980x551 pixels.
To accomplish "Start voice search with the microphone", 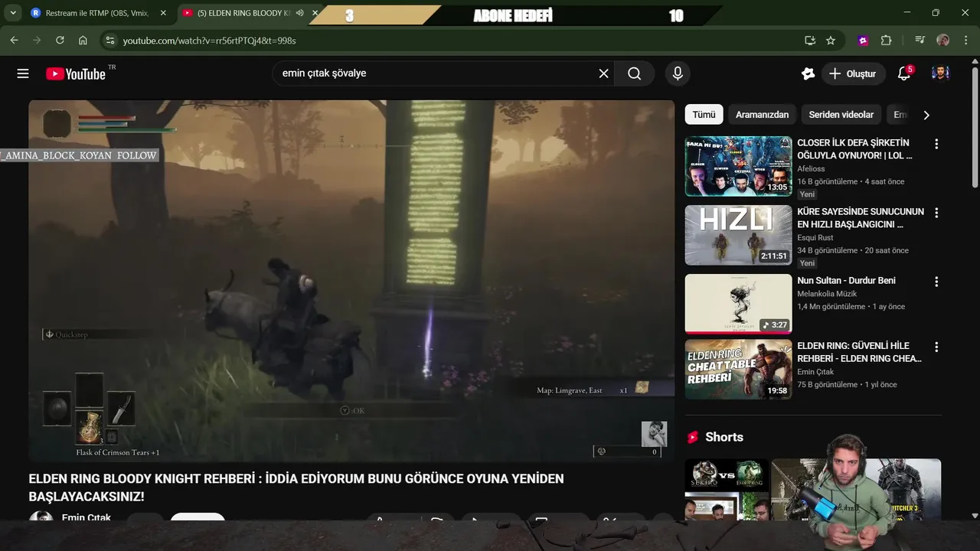I will point(677,73).
